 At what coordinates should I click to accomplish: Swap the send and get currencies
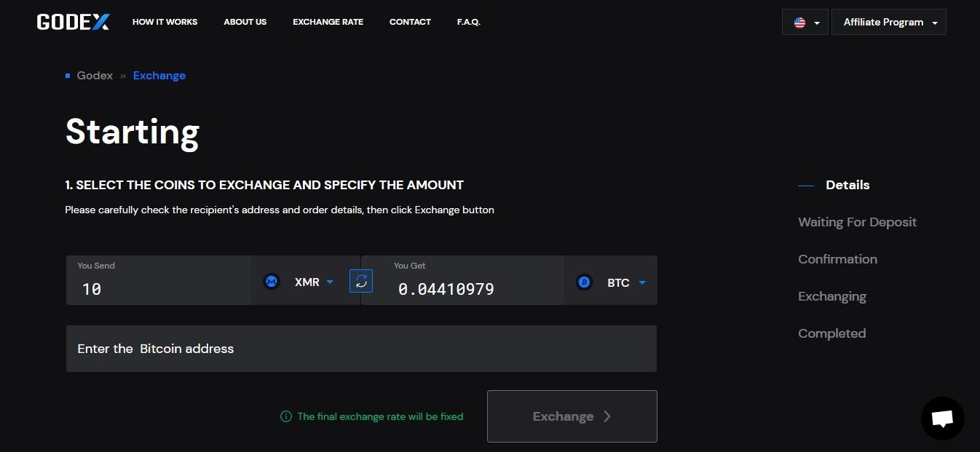pos(361,281)
